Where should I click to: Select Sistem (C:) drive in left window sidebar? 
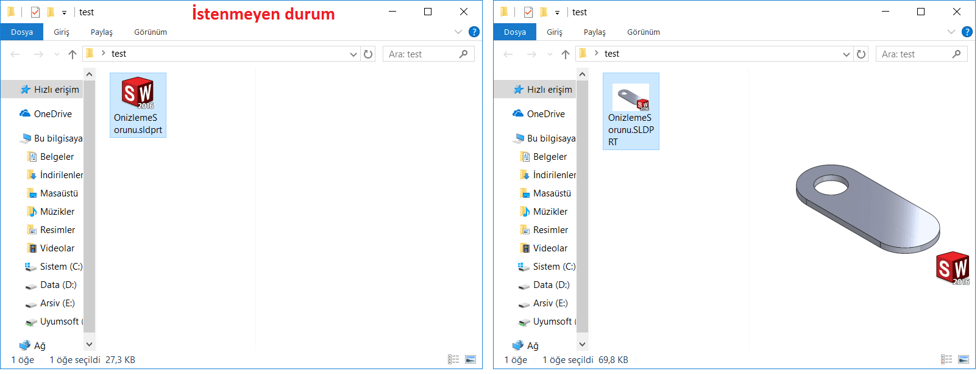click(54, 267)
